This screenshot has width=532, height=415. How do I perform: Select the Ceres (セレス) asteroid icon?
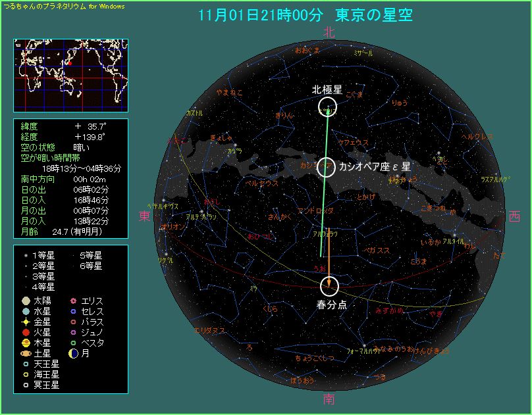point(74,311)
